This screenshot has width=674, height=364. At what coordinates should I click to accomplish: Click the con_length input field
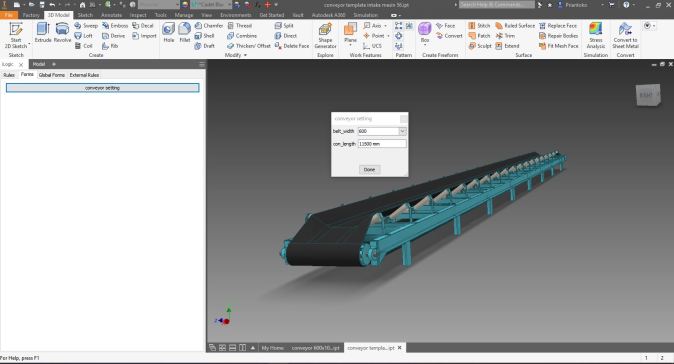coord(382,144)
